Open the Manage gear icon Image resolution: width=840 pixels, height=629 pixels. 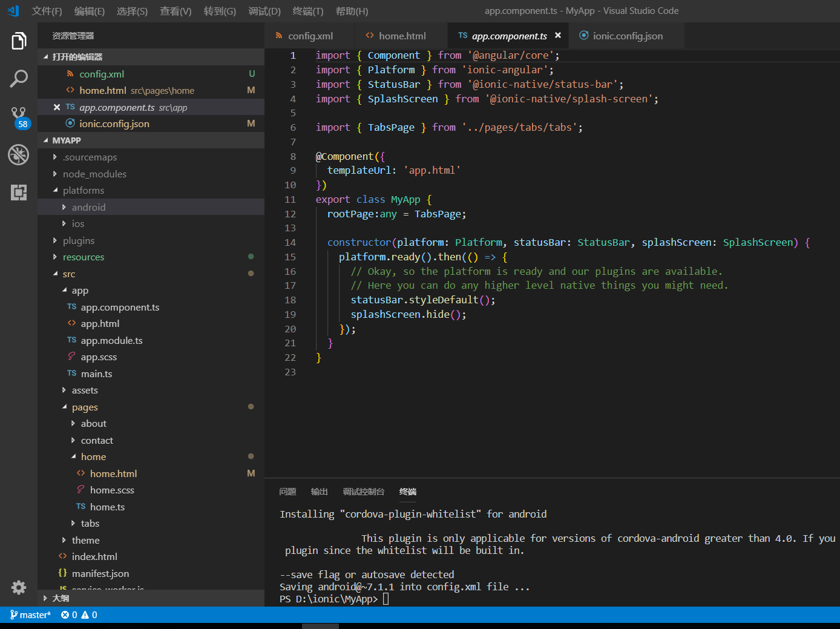[19, 587]
